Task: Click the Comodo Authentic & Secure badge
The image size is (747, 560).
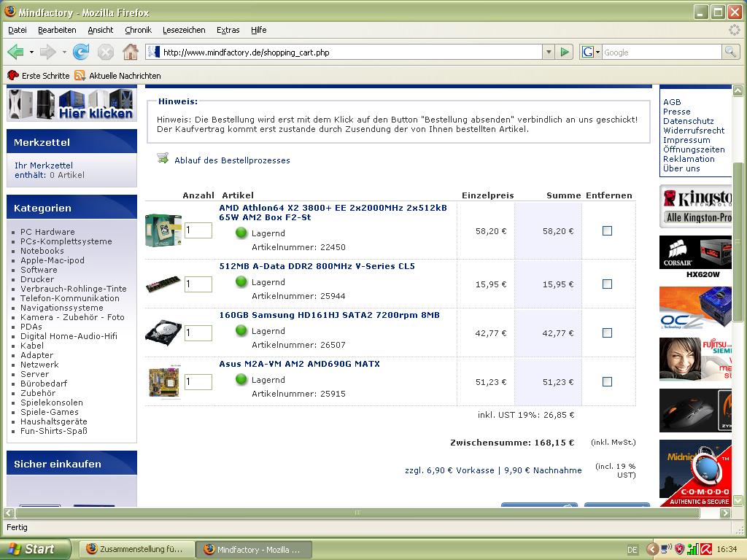Action: (x=695, y=472)
